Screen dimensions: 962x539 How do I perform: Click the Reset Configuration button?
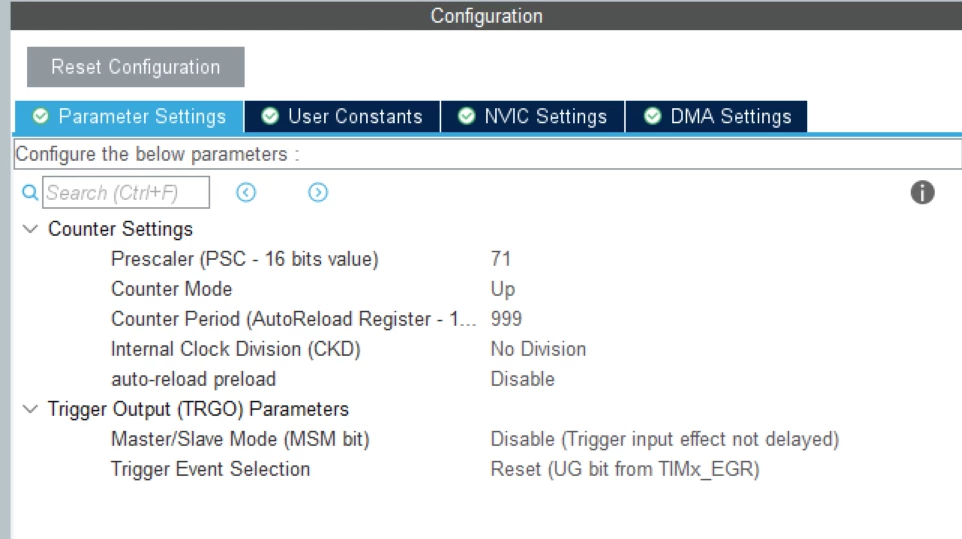coord(136,67)
